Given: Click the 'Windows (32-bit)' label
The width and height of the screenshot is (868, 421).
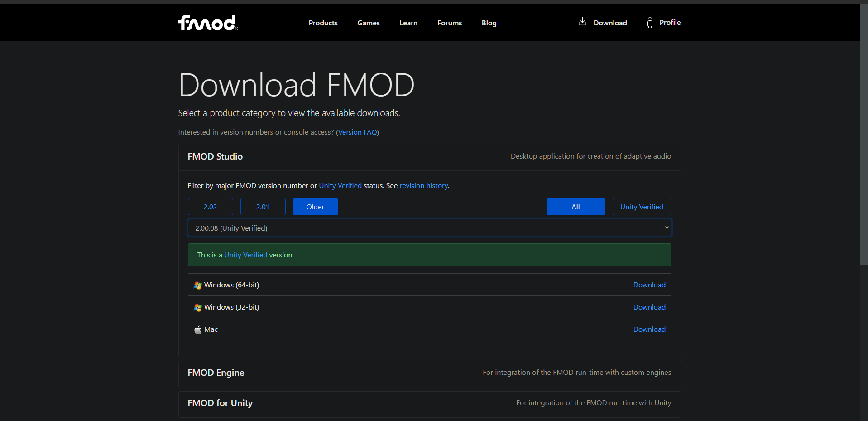Looking at the screenshot, I should click(231, 307).
